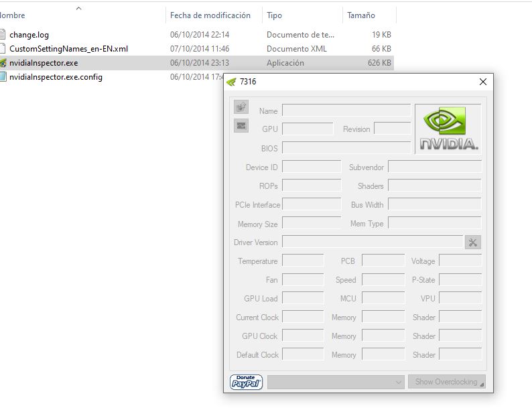Image resolution: width=532 pixels, height=420 pixels.
Task: Click the monitor icon beside GPU field
Action: click(x=241, y=126)
